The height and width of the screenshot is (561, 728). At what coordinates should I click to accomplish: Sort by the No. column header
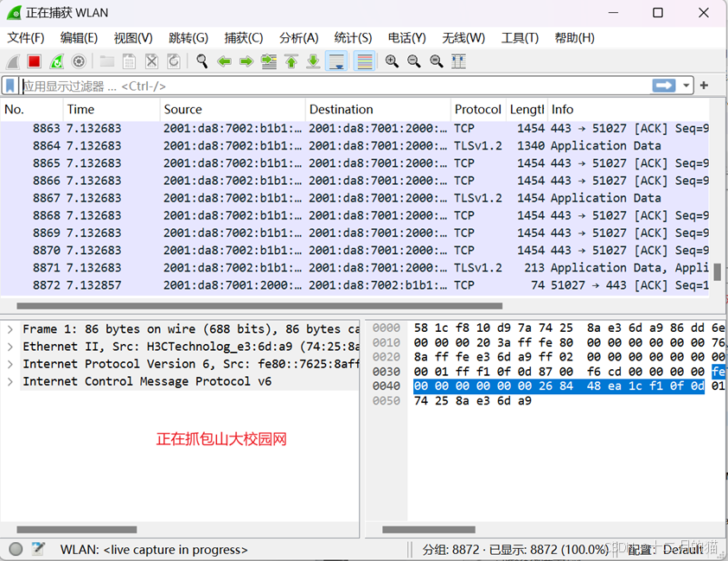(x=32, y=110)
